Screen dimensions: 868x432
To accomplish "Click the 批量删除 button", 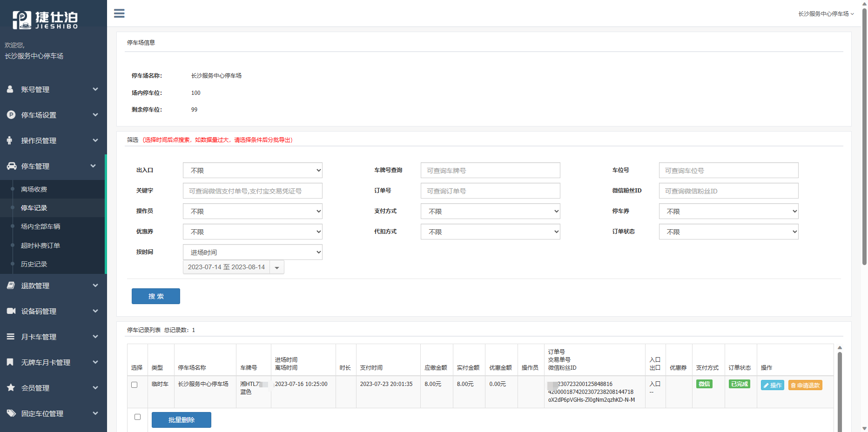I will 182,420.
